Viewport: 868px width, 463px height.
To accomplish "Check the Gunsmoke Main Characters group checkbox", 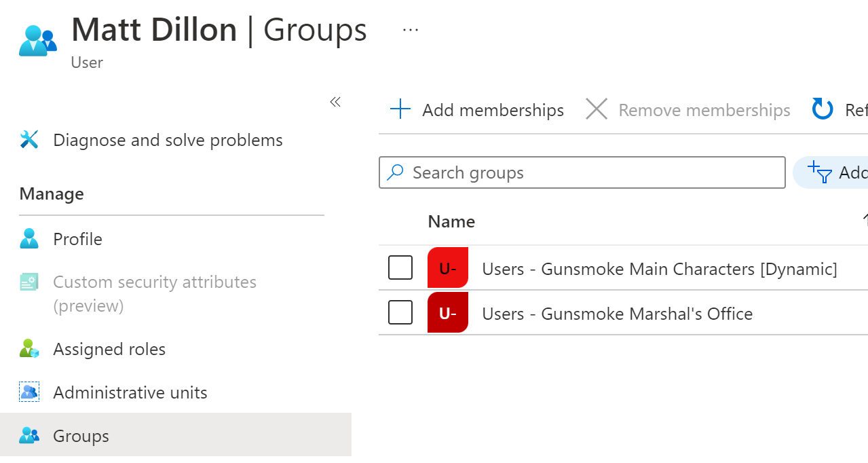I will coord(400,267).
